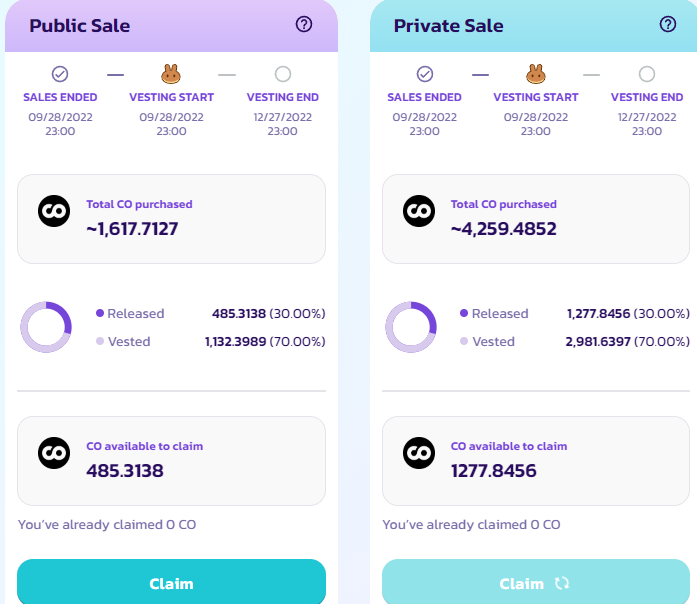697x604 pixels.
Task: Click Private Sale 'Sales Ended' checkmark icon
Action: point(425,74)
